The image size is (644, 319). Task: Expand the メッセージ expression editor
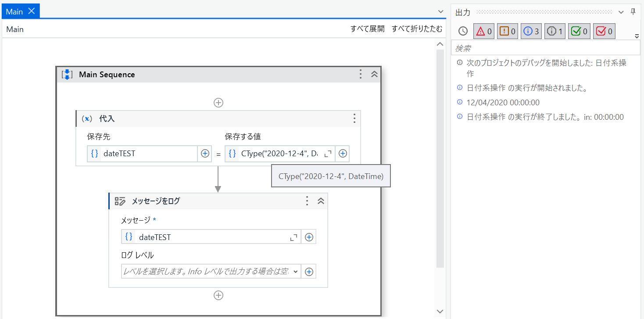[293, 237]
